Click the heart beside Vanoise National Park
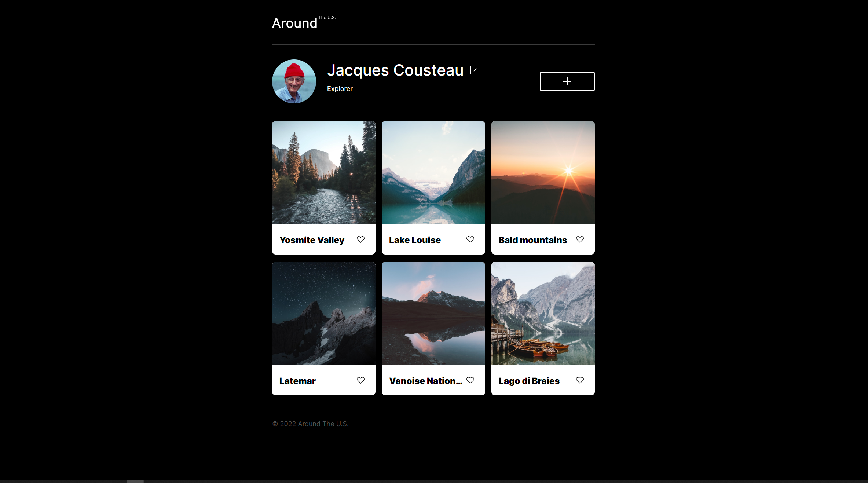This screenshot has height=483, width=868. (470, 380)
